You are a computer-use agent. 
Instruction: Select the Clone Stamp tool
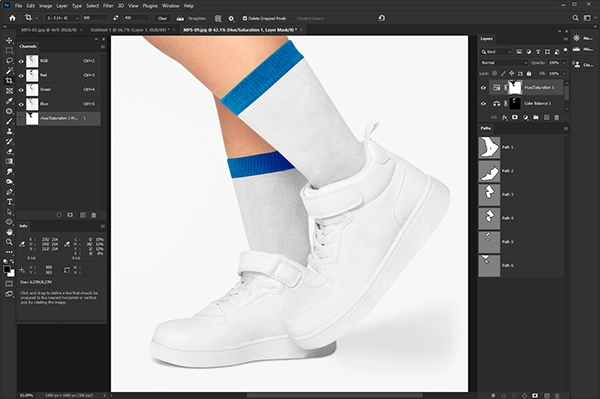[x=9, y=131]
